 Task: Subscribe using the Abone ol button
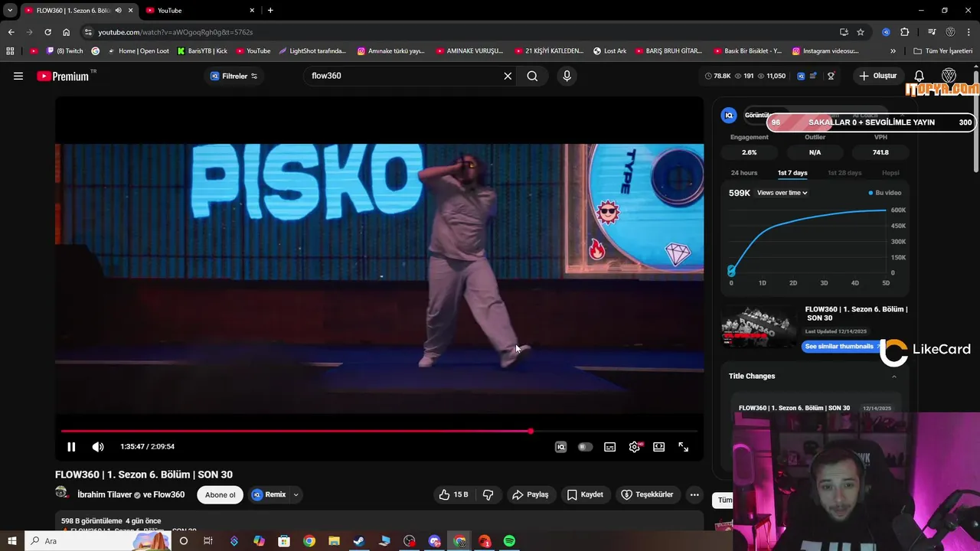(220, 494)
